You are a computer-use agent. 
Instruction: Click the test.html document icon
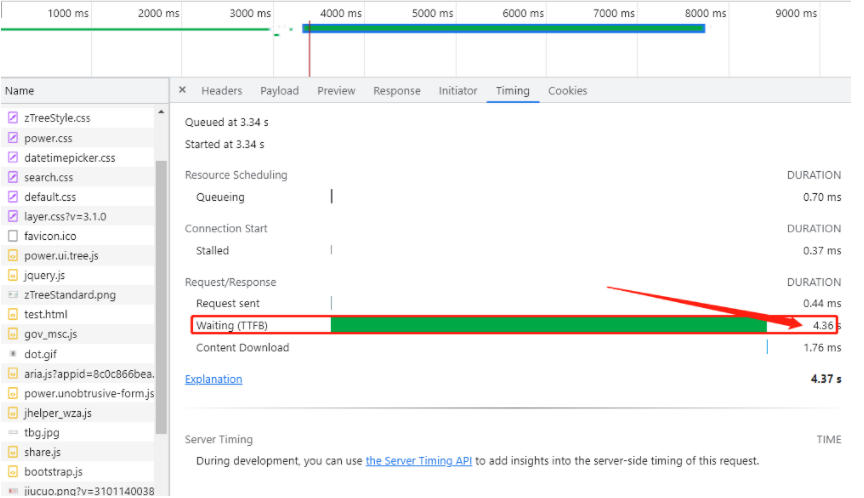[13, 314]
